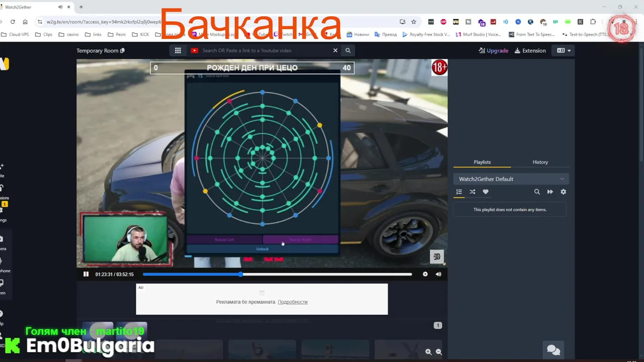
Task: Show favorites with the heart icon
Action: coord(486,192)
